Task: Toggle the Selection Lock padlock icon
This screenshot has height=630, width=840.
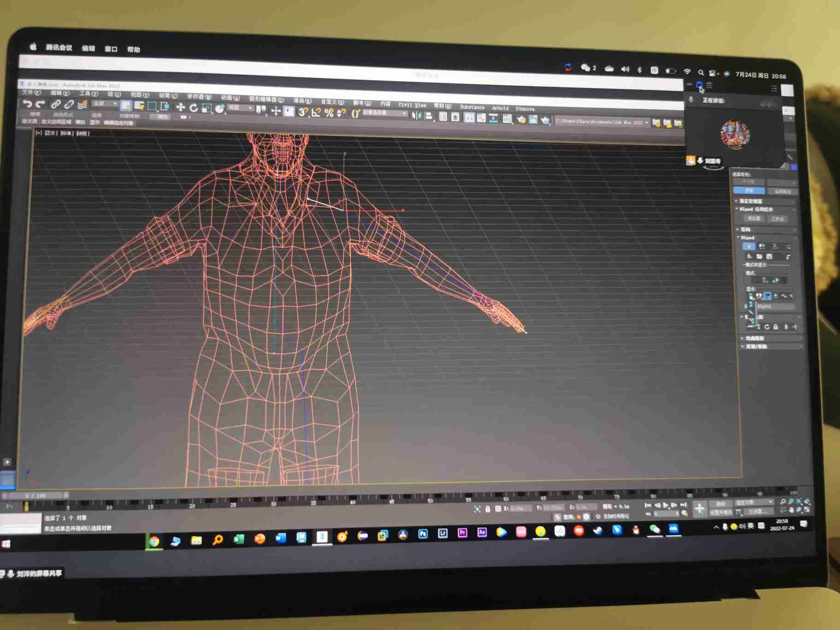Action: (488, 508)
